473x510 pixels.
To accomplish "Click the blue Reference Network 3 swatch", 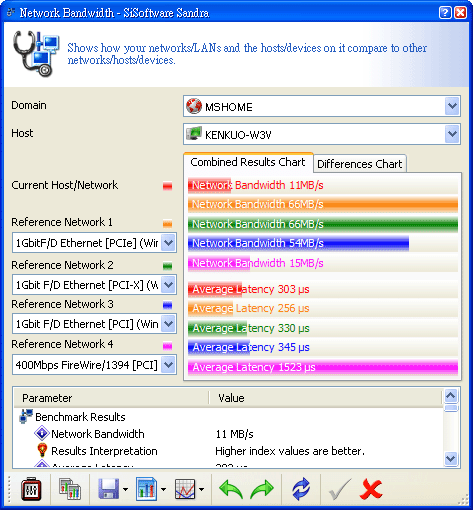I will point(167,305).
